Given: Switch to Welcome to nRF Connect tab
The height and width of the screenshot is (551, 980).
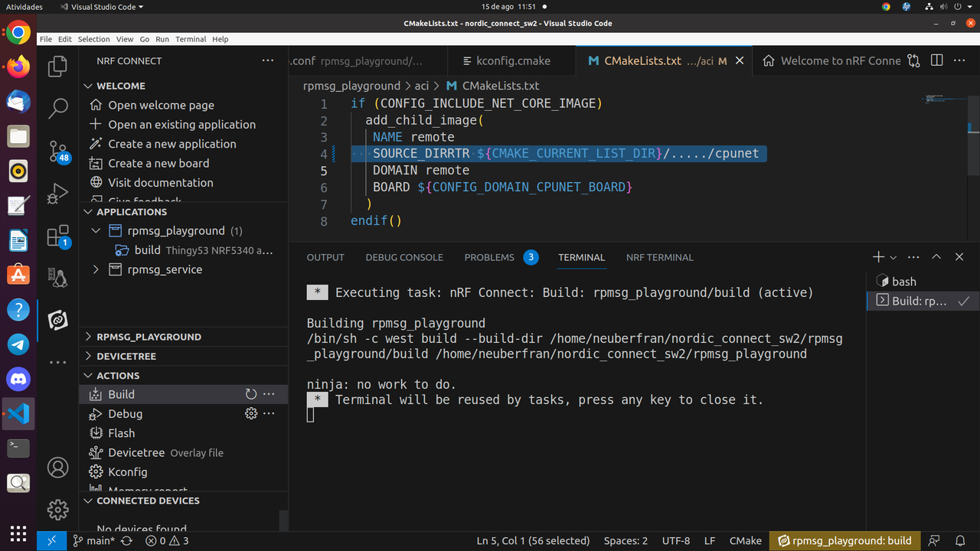Looking at the screenshot, I should [832, 60].
